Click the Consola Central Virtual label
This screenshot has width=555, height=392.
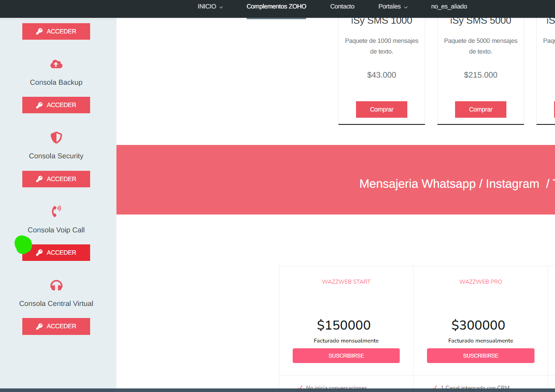[x=56, y=304]
